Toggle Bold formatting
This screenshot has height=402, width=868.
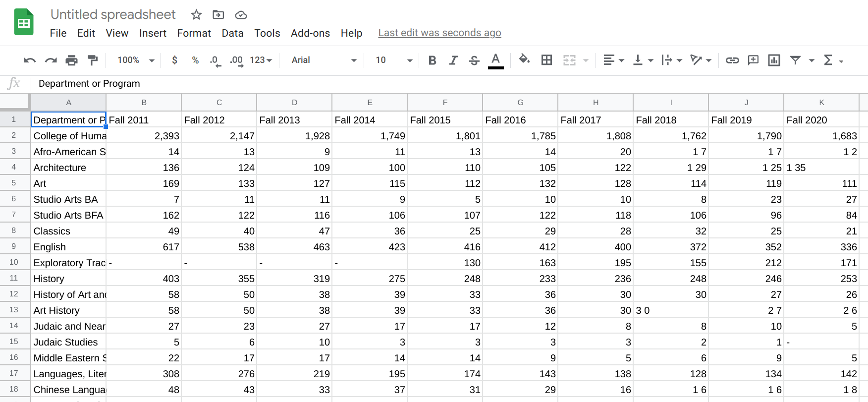(x=432, y=60)
